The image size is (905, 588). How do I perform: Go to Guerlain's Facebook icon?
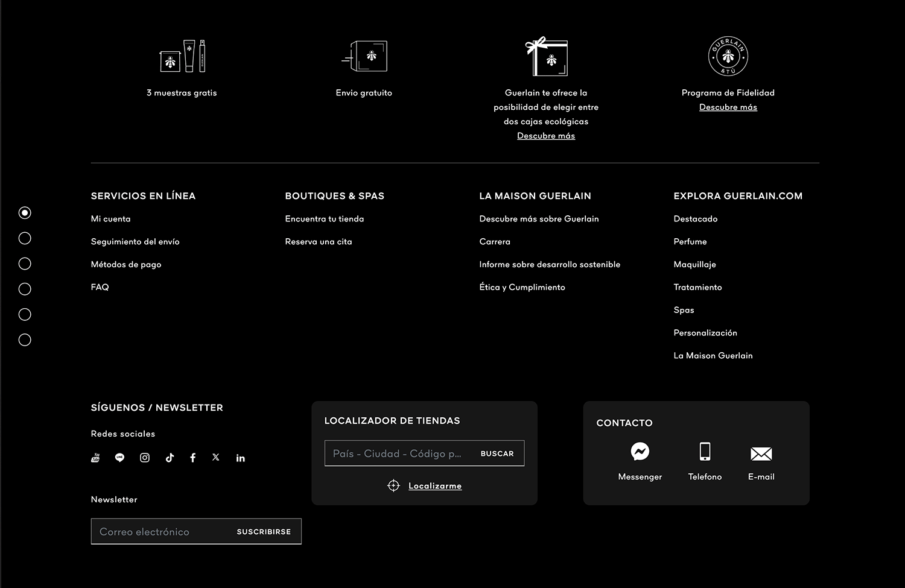193,458
